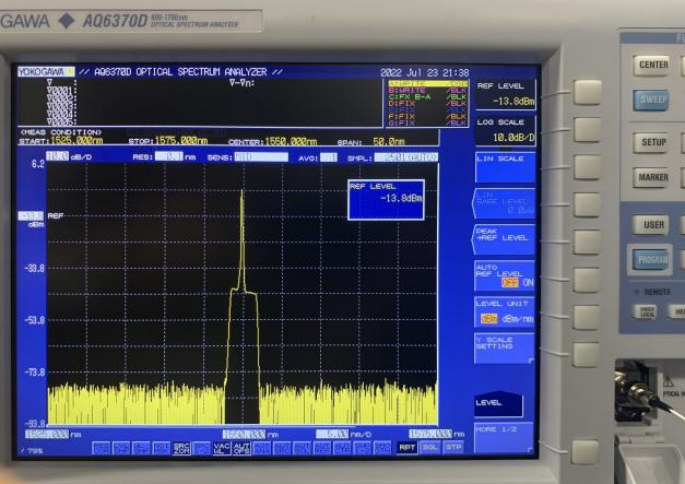
Task: Open the Y SCALE SETTING submenu
Action: 504,347
